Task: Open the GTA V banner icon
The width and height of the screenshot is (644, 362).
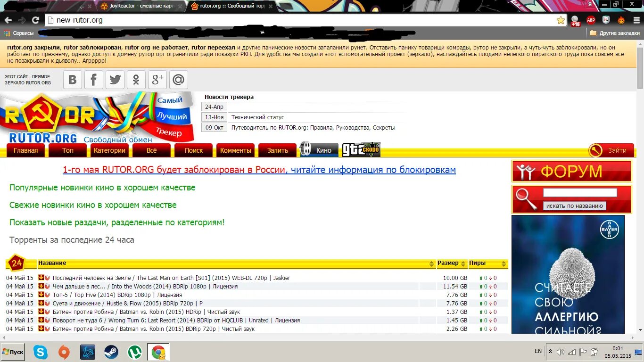Action: pos(361,150)
